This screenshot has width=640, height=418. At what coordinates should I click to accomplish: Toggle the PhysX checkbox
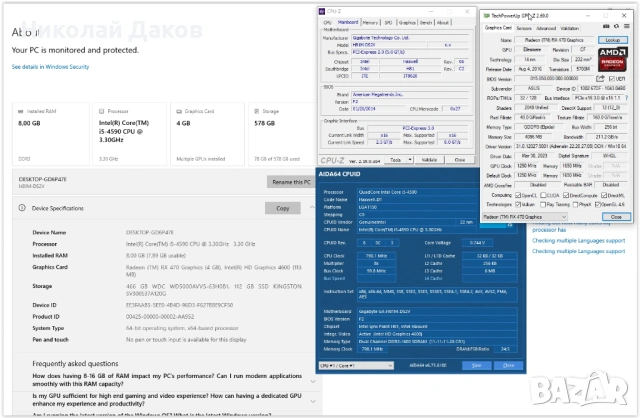[x=575, y=204]
